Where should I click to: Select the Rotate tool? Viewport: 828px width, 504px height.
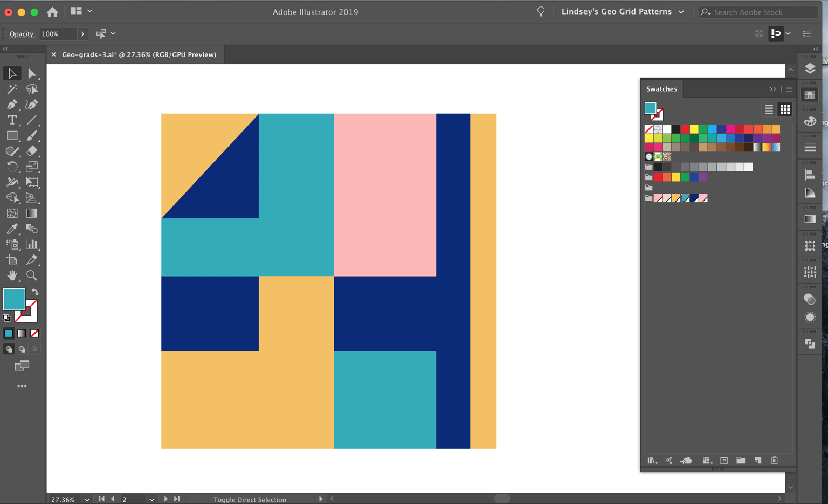click(x=12, y=167)
